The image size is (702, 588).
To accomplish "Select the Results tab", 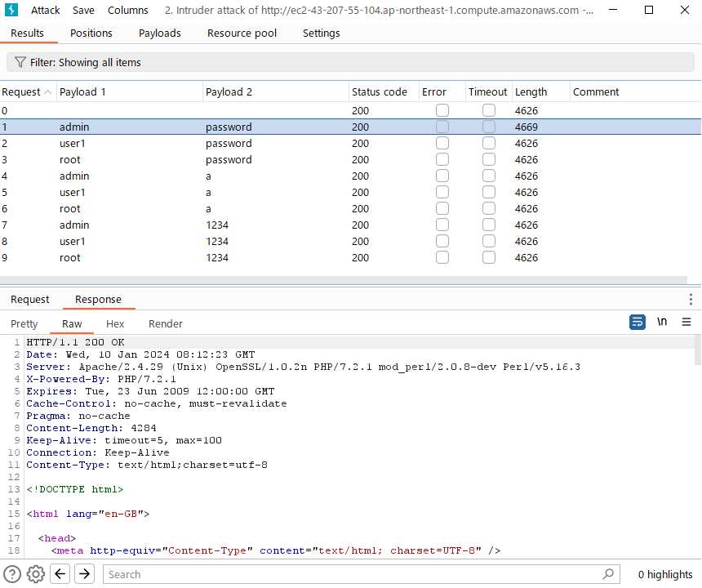I will pyautogui.click(x=27, y=33).
